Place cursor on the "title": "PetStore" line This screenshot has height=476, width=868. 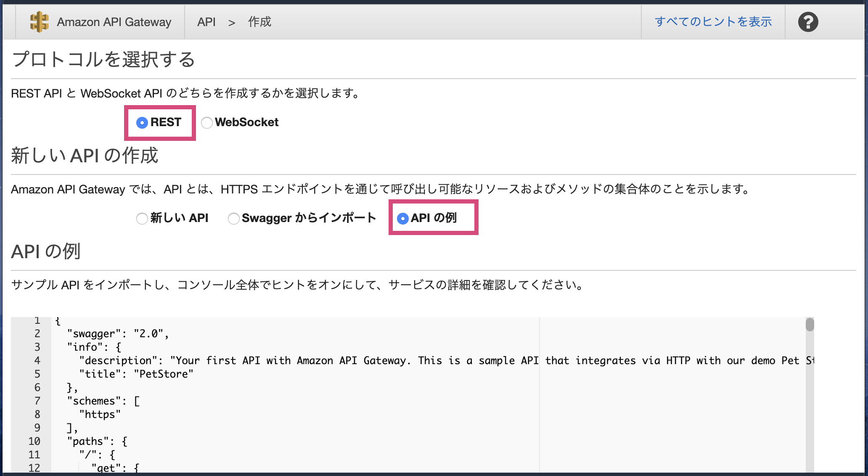[x=136, y=374]
